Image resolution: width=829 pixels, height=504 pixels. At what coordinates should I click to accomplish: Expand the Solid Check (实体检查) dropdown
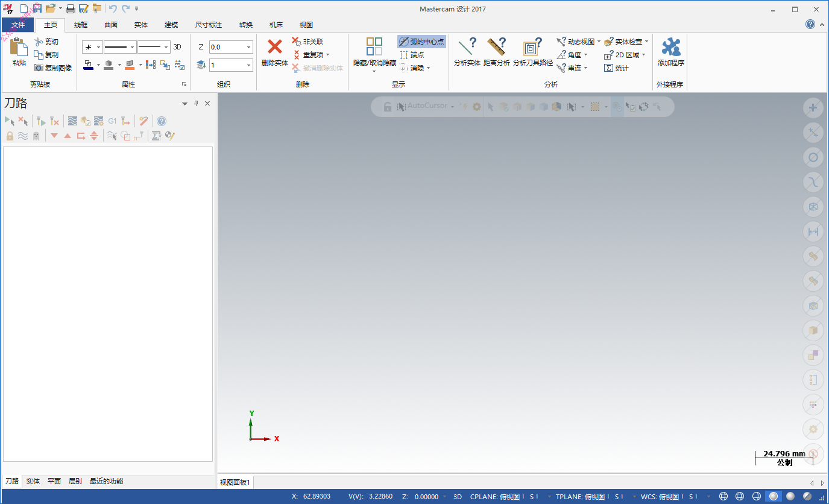646,42
